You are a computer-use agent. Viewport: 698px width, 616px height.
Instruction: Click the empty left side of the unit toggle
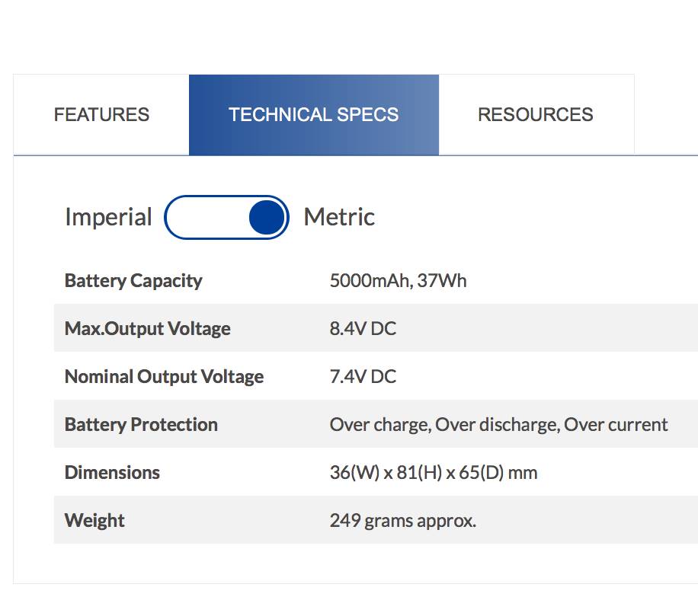(207, 217)
